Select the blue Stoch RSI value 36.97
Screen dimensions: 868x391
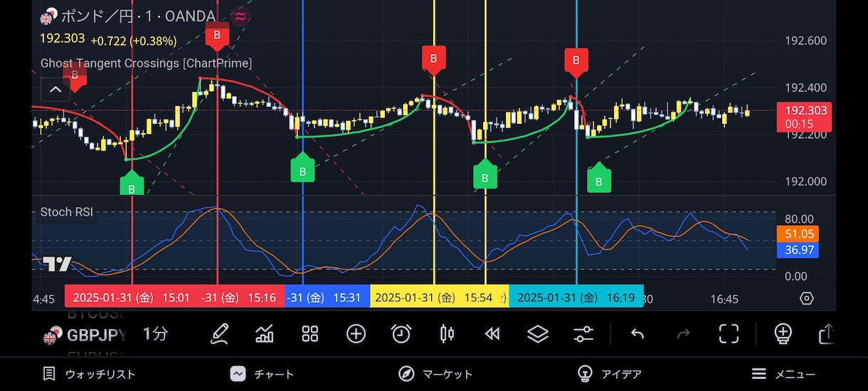[798, 250]
